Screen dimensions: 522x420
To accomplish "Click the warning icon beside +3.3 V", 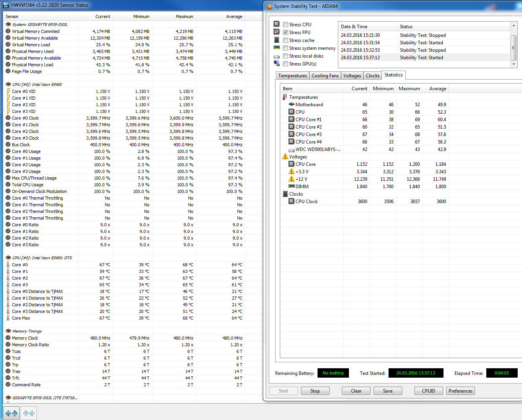I will pyautogui.click(x=292, y=172).
